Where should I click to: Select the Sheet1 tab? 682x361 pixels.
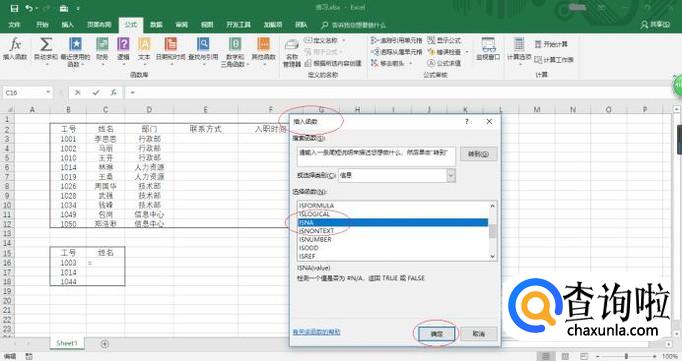67,343
